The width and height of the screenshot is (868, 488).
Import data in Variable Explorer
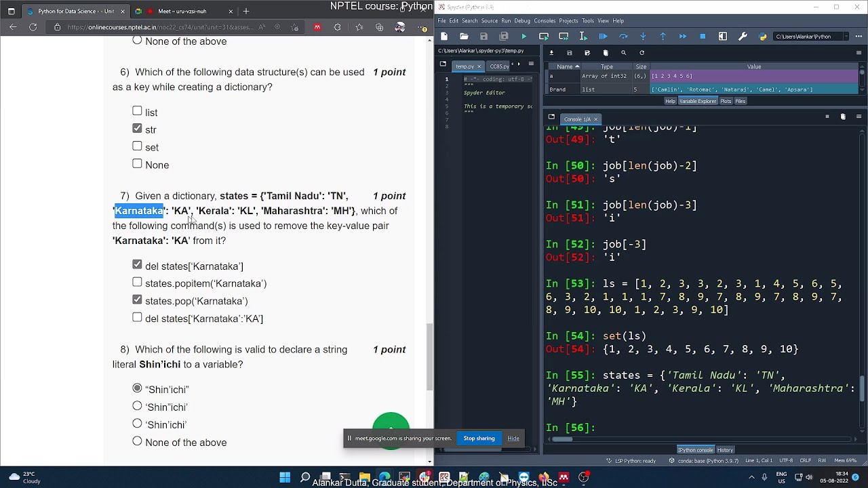pyautogui.click(x=551, y=53)
